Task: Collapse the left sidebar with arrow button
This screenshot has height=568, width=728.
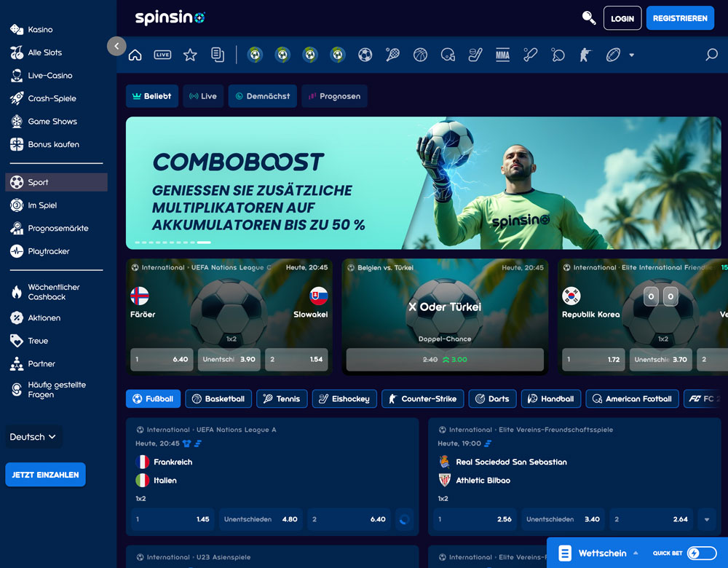Action: tap(116, 46)
